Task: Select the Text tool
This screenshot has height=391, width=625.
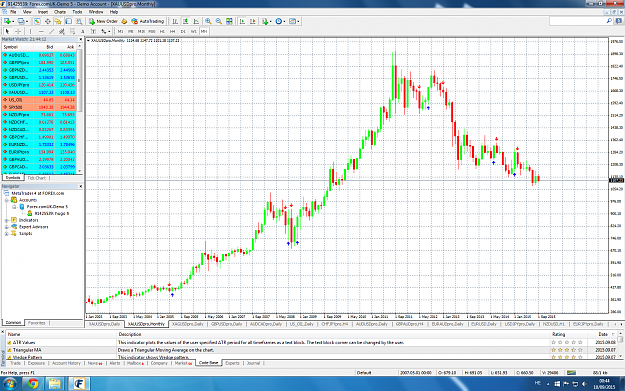Action: tap(83, 31)
